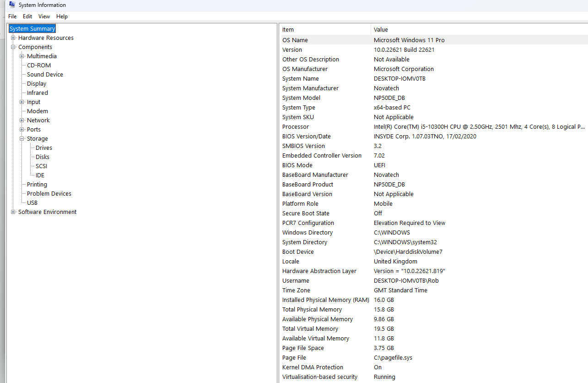The width and height of the screenshot is (588, 383).
Task: Open the File menu
Action: 12,16
